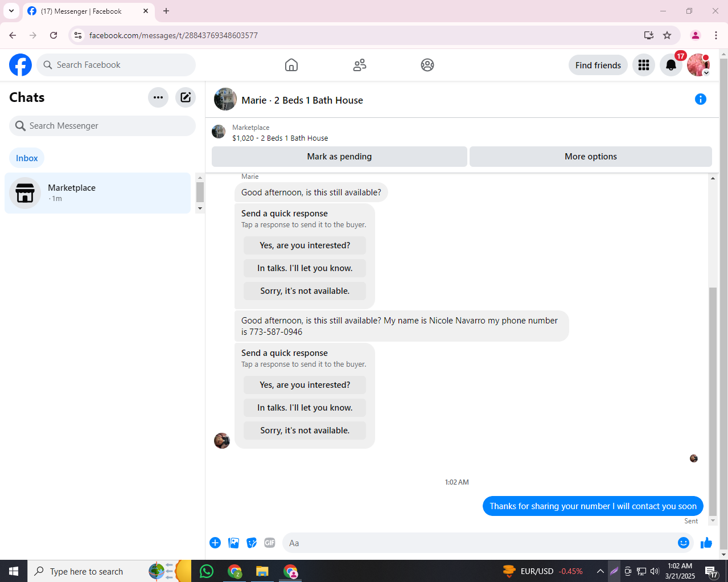Show conversation information icon
The height and width of the screenshot is (582, 728).
pos(701,99)
